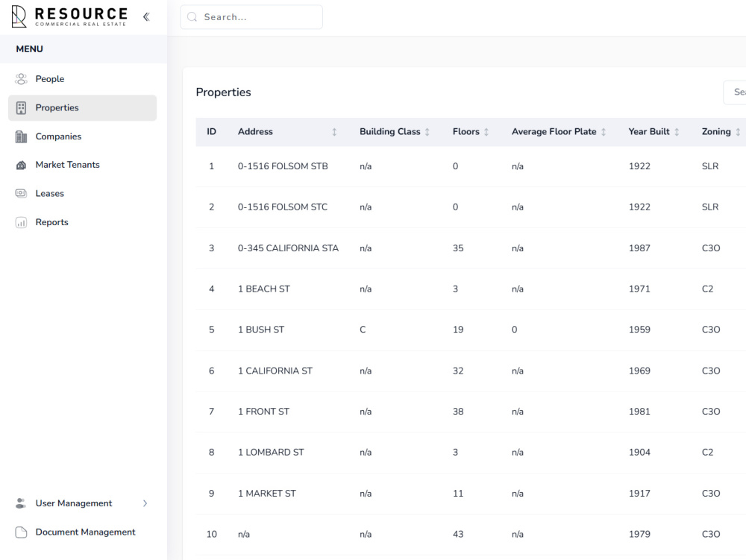The width and height of the screenshot is (746, 560).
Task: Click the User Management icon
Action: pos(21,503)
